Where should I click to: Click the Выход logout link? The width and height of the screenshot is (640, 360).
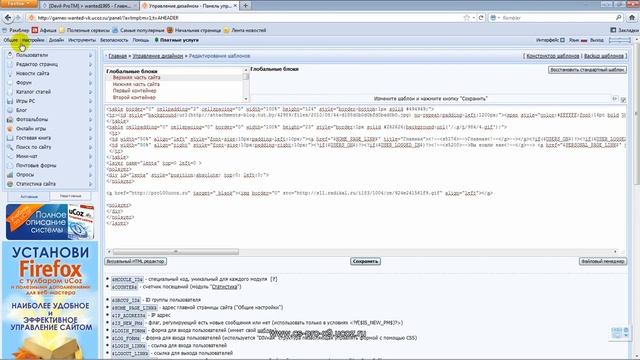click(597, 40)
